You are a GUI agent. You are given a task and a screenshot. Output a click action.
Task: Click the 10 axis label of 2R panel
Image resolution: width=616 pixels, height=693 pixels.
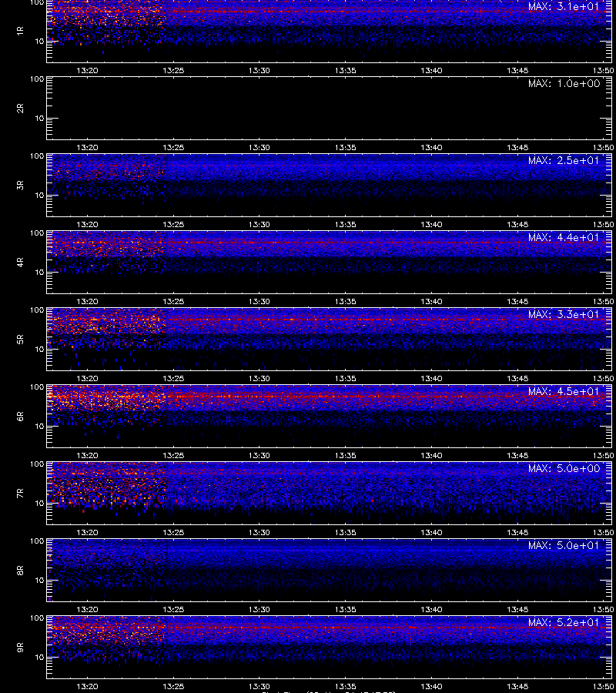pos(39,119)
